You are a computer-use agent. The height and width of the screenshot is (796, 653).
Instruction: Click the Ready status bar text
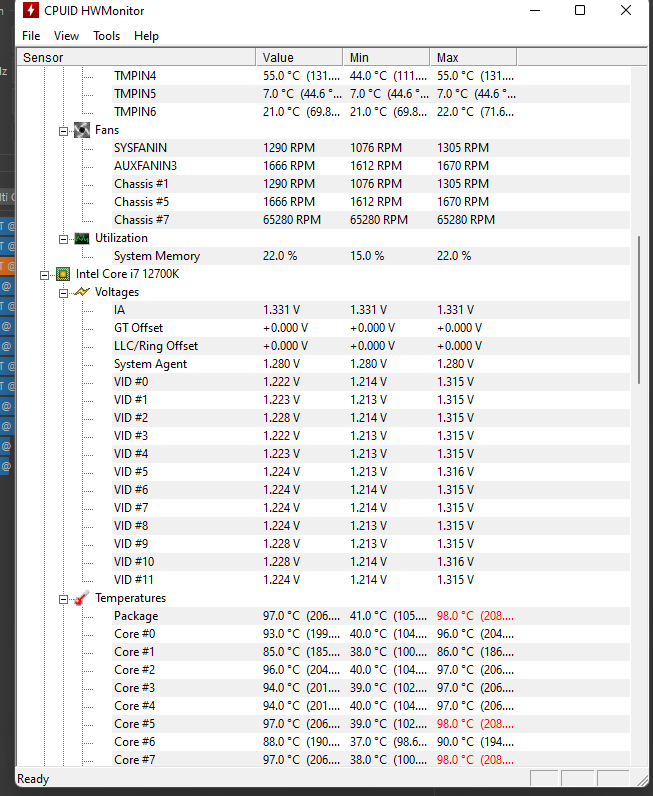pos(33,779)
